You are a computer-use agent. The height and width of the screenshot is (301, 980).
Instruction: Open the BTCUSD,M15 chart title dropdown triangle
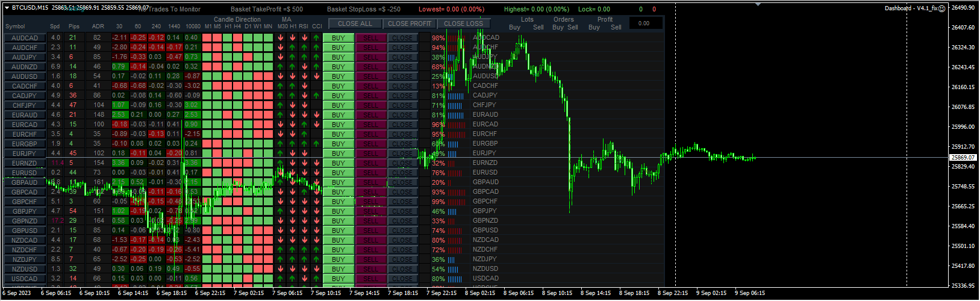[7, 8]
